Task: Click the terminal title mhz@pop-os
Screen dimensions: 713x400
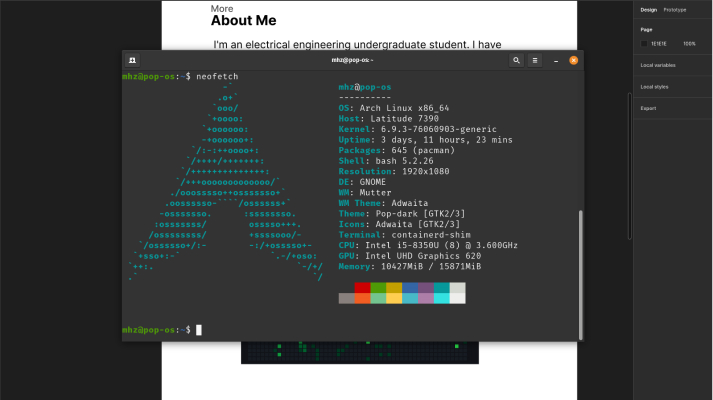Action: click(352, 60)
